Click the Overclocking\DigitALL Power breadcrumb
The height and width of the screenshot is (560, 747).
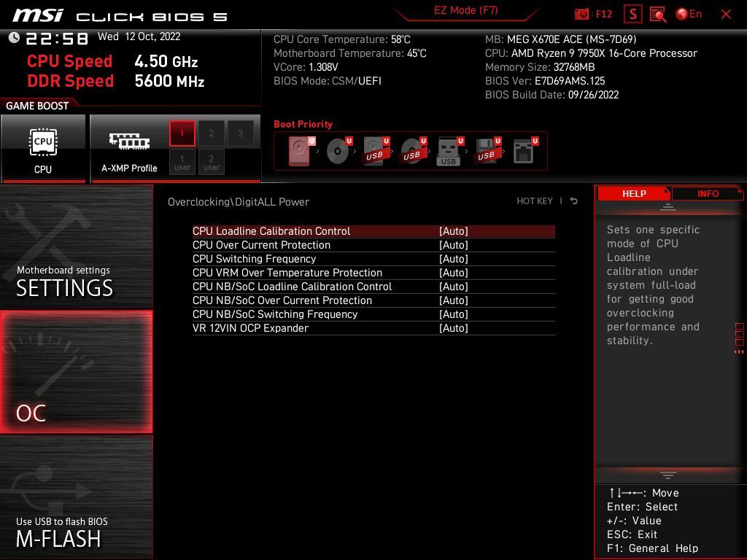[239, 202]
